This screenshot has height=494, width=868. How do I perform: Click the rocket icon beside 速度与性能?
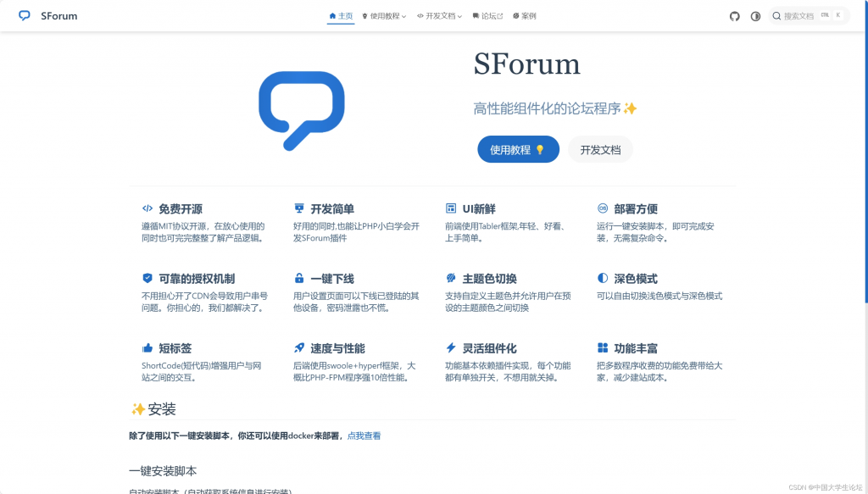pos(299,348)
